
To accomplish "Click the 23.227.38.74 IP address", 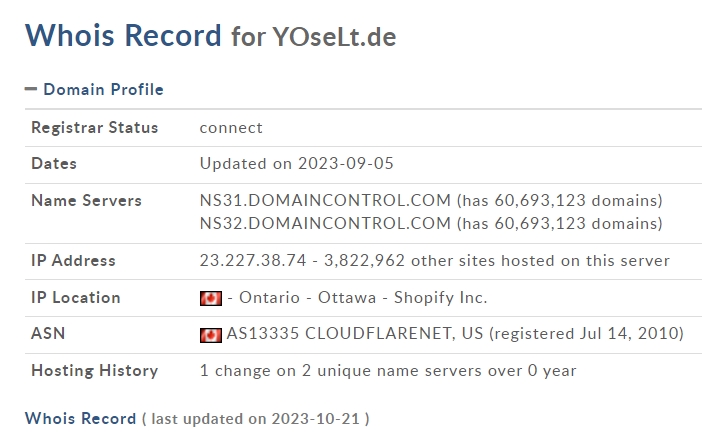I will coord(253,261).
